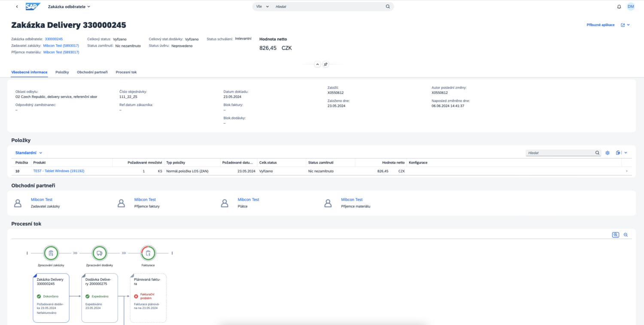The width and height of the screenshot is (644, 325).
Task: Select the Zpracování dodávky truck node
Action: click(x=100, y=253)
